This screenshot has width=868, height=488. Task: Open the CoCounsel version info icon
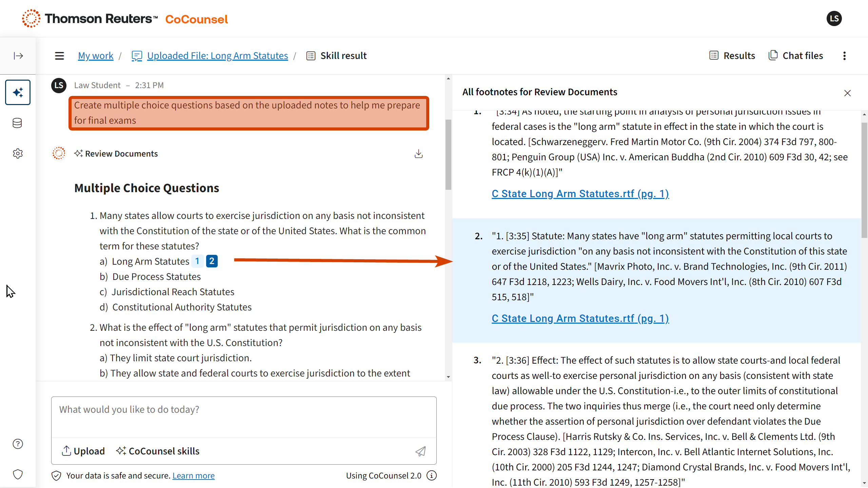(432, 475)
